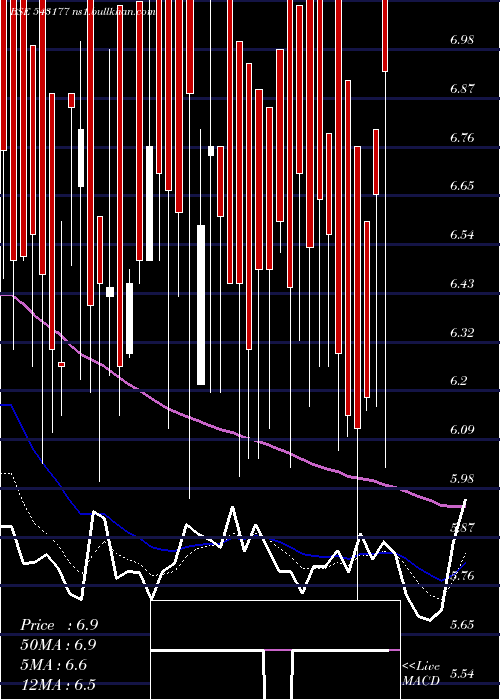The width and height of the screenshot is (500, 700).
Task: Click the 6.87 price axis label
Action: [462, 88]
